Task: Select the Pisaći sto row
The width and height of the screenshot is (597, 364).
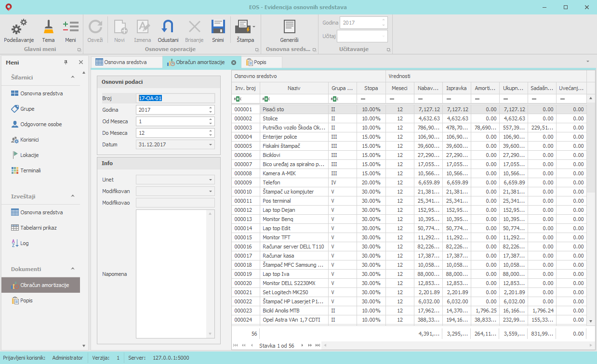Action: (409, 109)
